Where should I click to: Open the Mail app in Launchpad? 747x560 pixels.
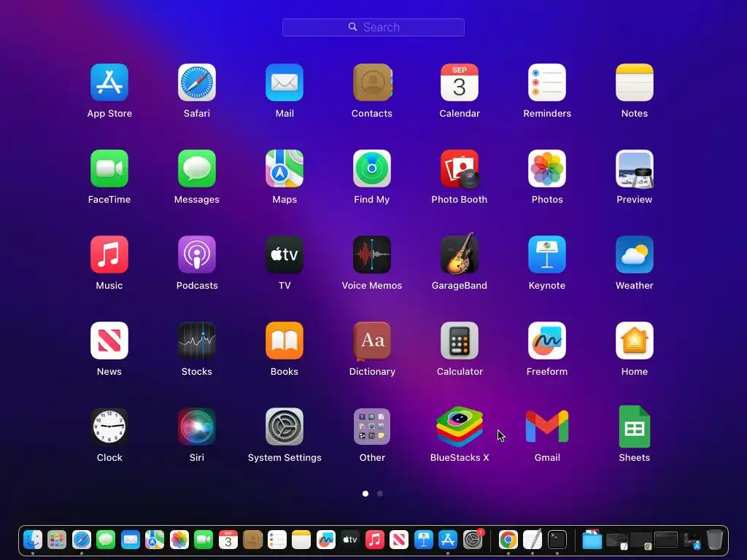285,82
